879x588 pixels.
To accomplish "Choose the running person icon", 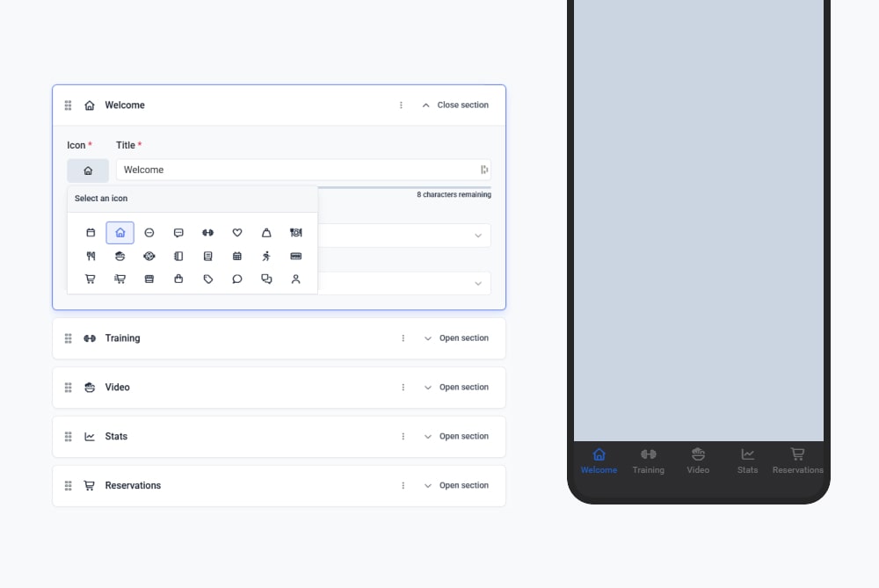I will [266, 256].
